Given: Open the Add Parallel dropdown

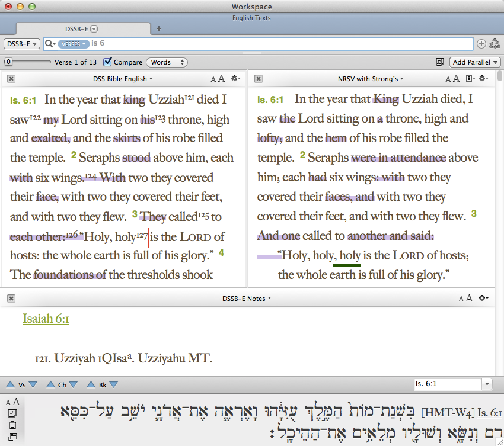Looking at the screenshot, I should coord(475,62).
